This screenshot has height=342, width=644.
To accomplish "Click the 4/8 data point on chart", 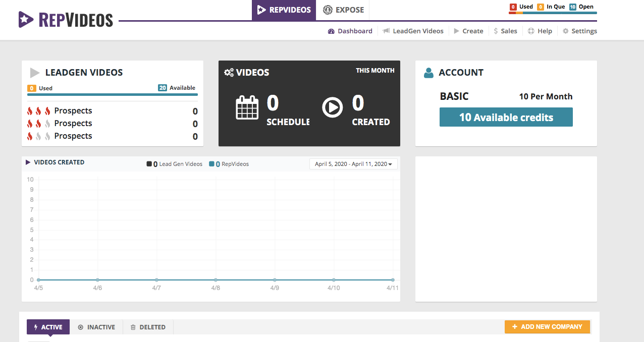I will point(216,280).
